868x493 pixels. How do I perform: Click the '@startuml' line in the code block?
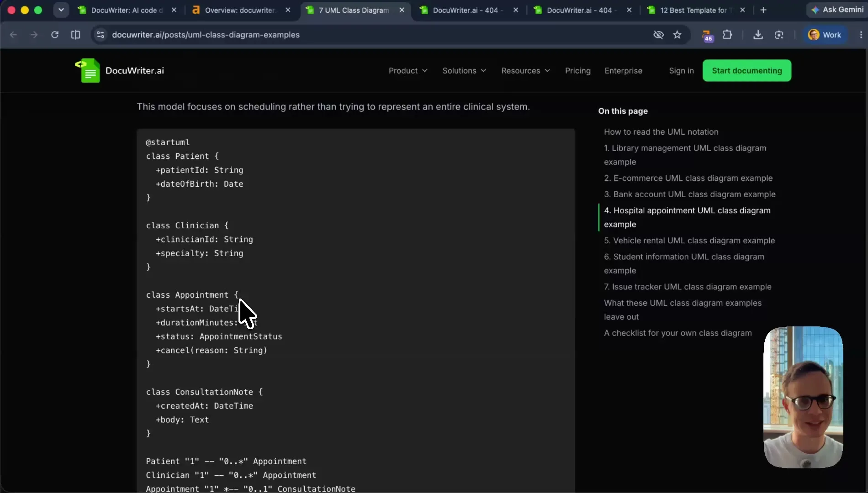(168, 142)
